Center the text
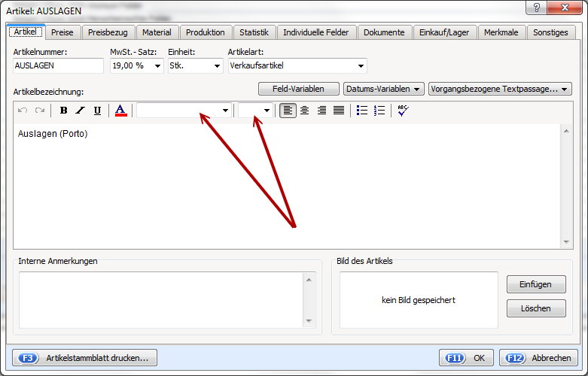This screenshot has width=588, height=376. 304,110
